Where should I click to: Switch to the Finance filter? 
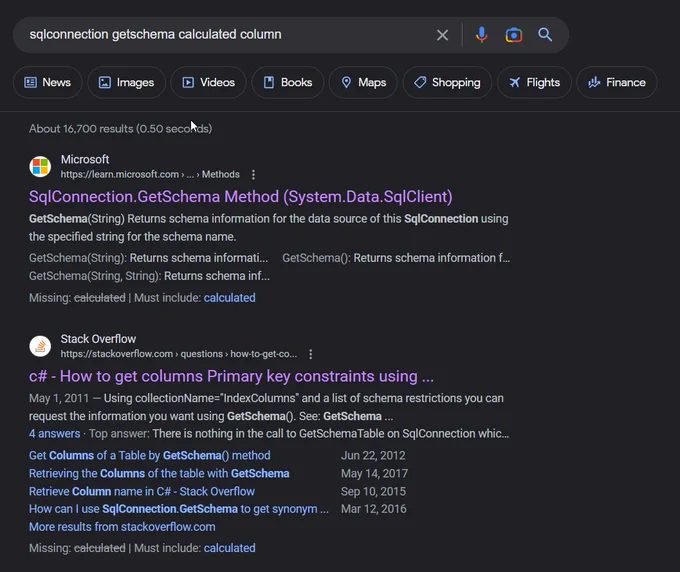[617, 82]
